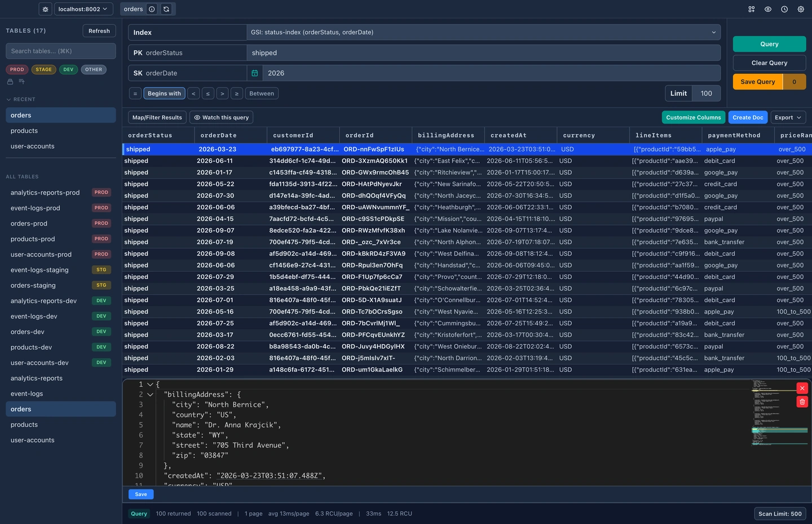Click the eye icon in top right toolbar
812x524 pixels.
(x=767, y=9)
